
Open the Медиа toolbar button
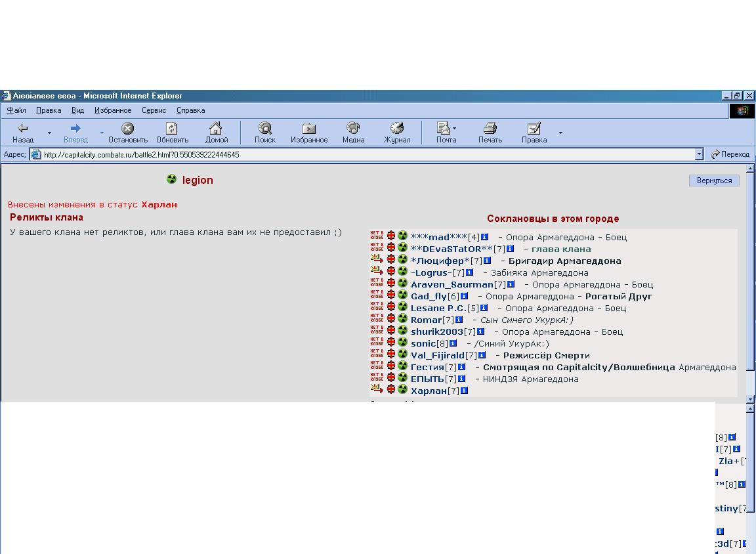coord(354,133)
